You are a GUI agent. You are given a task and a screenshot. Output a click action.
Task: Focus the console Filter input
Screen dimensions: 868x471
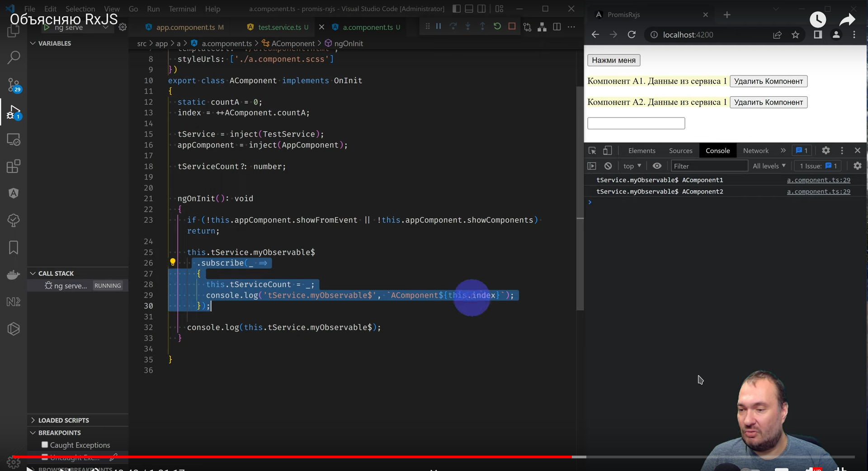(709, 166)
